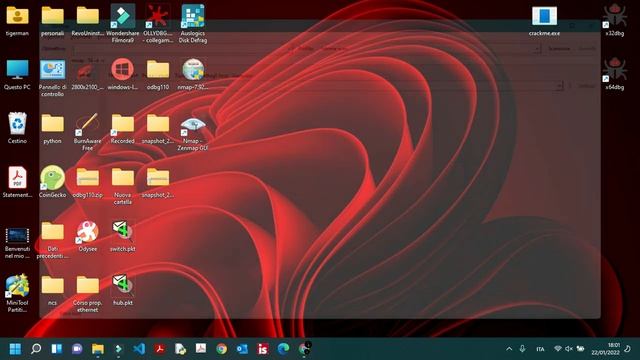Launch the MiniTool Partition shortcut

point(17,285)
